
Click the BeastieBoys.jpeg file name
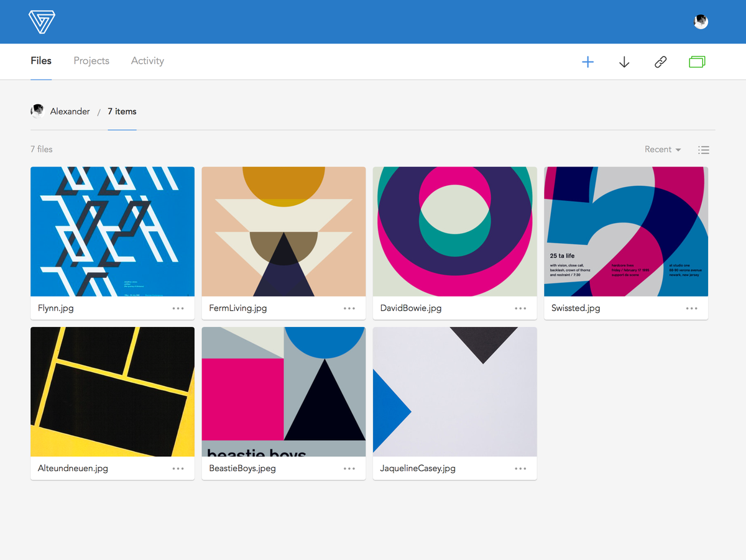click(242, 469)
